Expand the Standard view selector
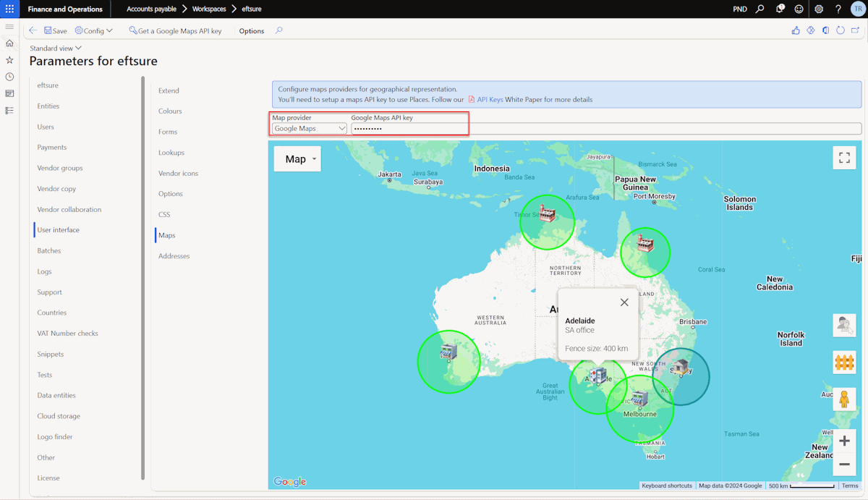868x500 pixels. coord(56,48)
